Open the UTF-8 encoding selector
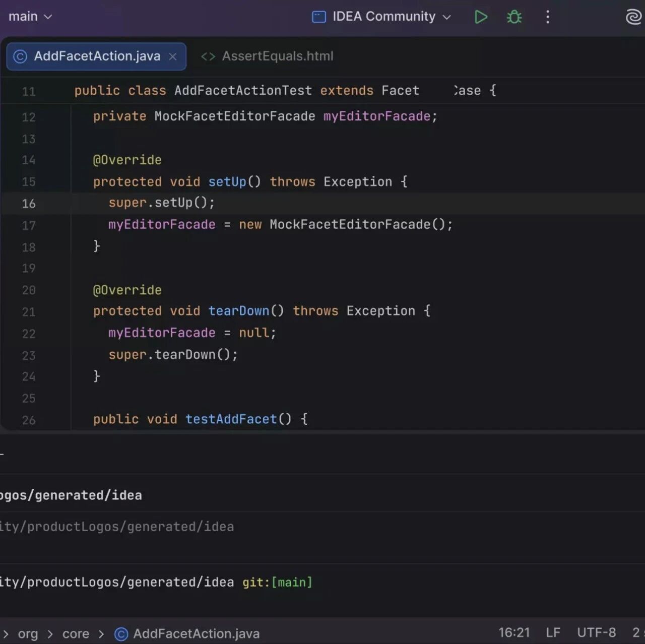The height and width of the screenshot is (644, 645). (596, 633)
